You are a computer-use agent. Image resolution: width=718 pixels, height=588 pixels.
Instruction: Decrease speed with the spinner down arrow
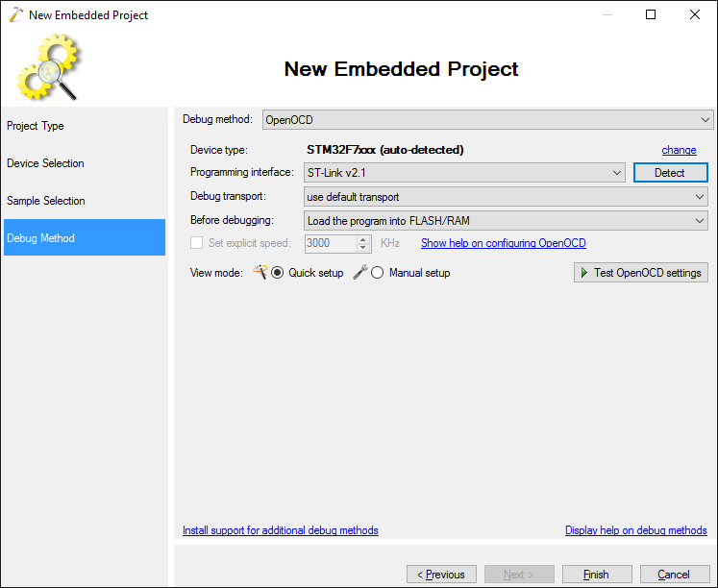coord(363,248)
